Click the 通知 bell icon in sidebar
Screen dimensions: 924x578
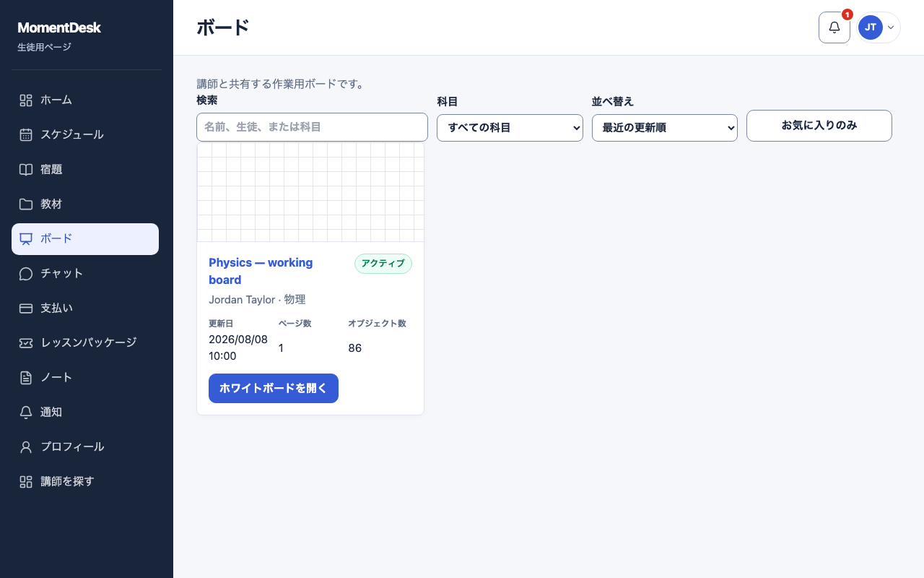(x=26, y=413)
